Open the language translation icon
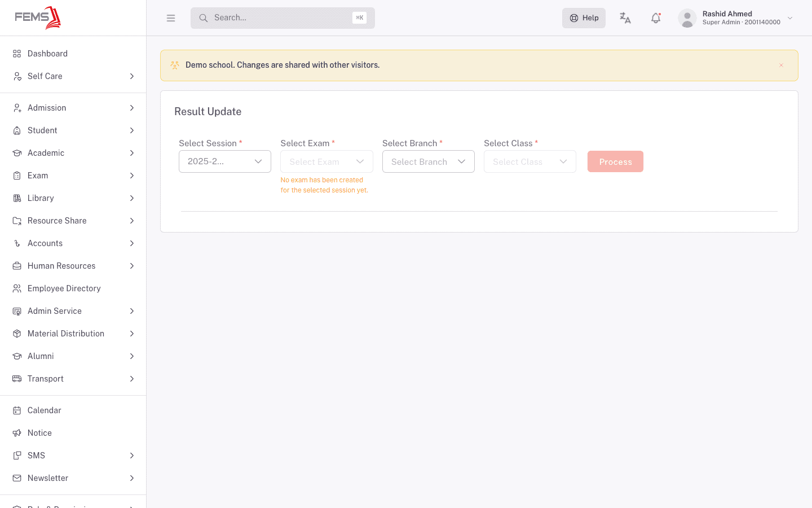Screen dimensions: 812x508 (x=625, y=18)
